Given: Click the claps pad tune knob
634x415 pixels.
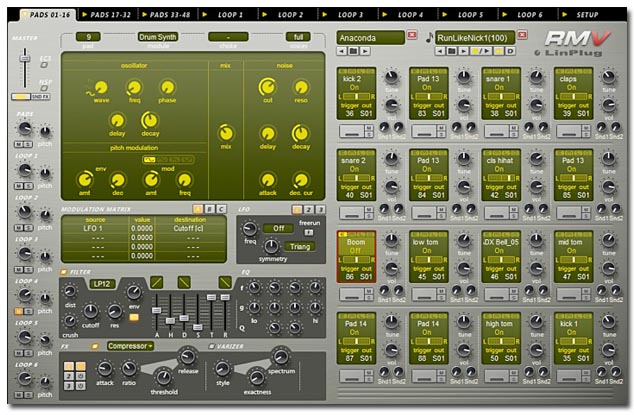Looking at the screenshot, I should [x=609, y=76].
